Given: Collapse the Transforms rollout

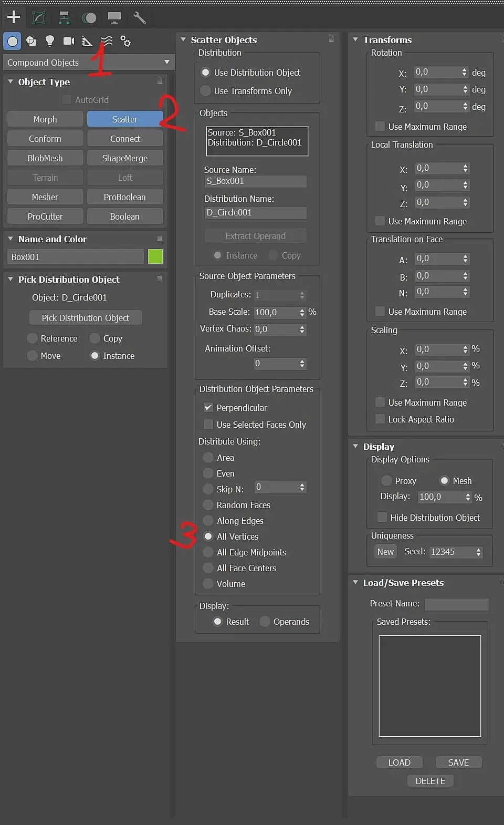Looking at the screenshot, I should (355, 40).
